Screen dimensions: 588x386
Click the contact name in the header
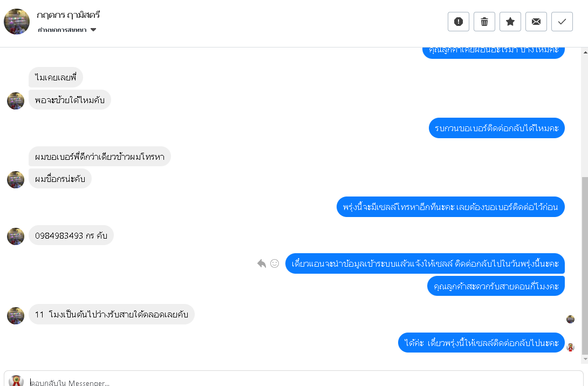click(x=69, y=15)
